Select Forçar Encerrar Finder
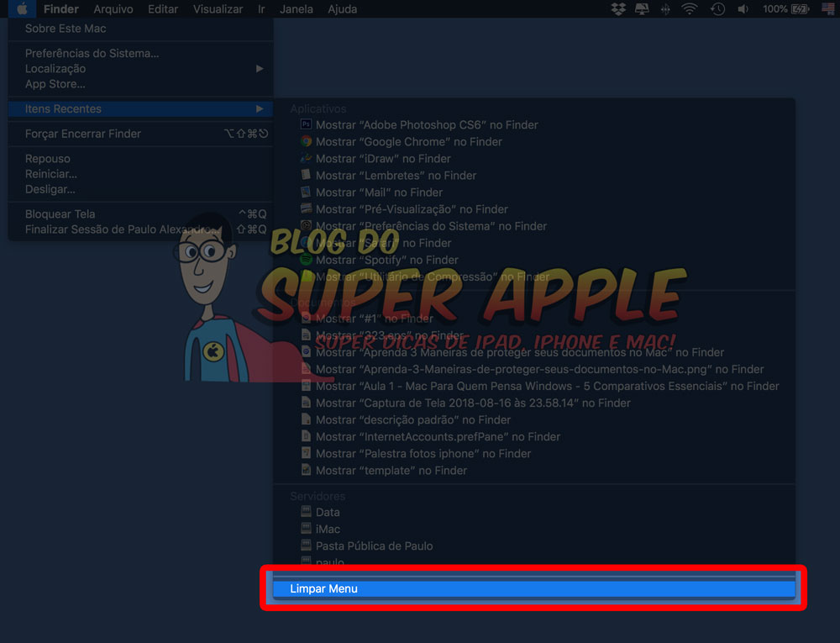Screen dimensions: 840x643 pos(83,134)
